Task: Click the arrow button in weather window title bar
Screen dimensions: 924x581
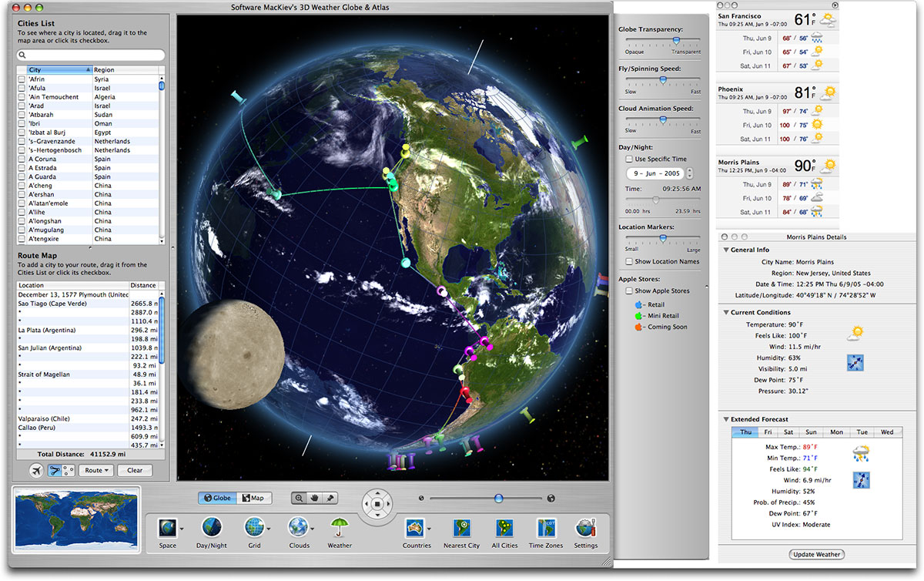Action: click(835, 5)
